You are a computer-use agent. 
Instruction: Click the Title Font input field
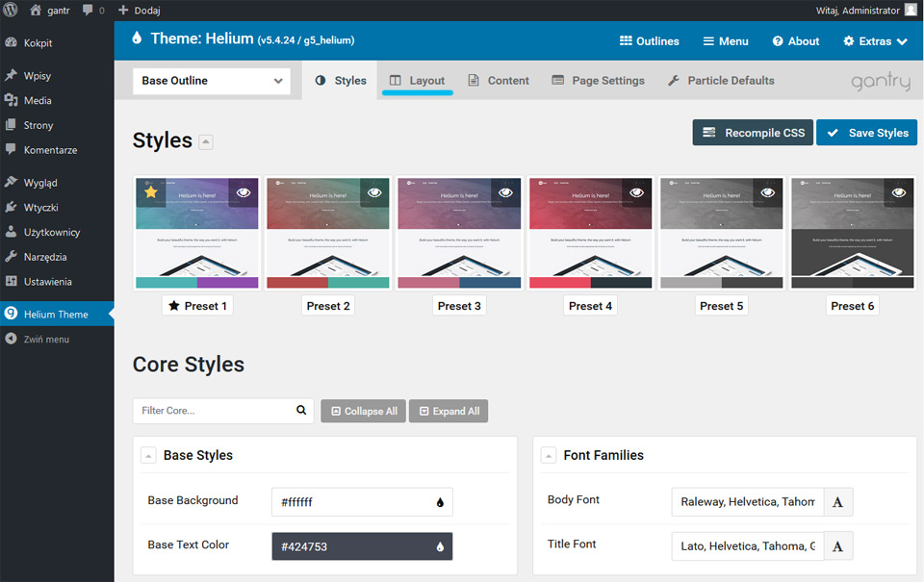(x=747, y=546)
